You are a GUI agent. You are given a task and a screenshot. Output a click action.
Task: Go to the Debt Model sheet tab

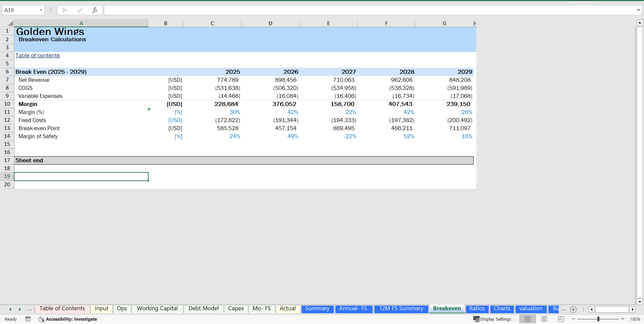[203, 309]
